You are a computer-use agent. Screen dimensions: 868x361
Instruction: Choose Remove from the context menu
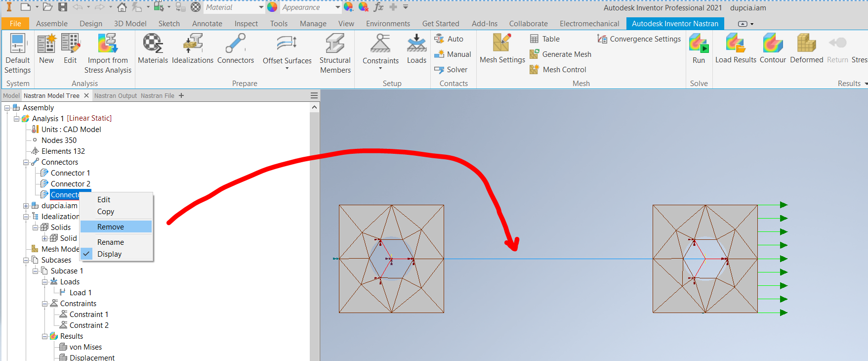point(111,227)
